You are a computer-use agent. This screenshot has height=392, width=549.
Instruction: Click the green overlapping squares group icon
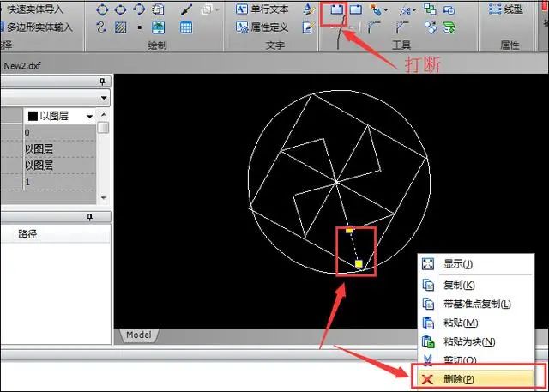coord(431,9)
